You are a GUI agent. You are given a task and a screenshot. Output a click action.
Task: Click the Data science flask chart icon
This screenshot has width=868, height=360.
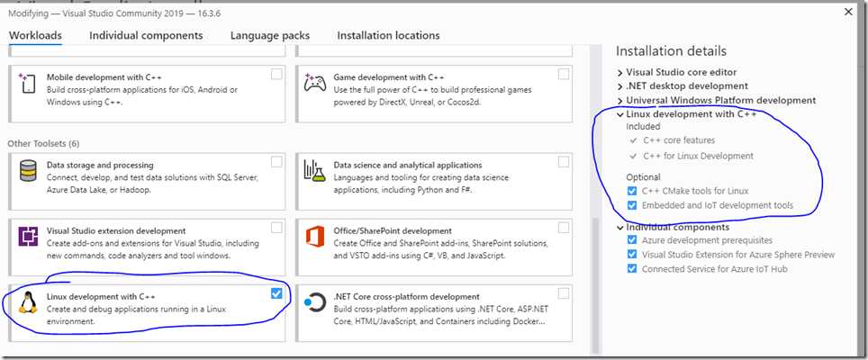click(x=314, y=170)
